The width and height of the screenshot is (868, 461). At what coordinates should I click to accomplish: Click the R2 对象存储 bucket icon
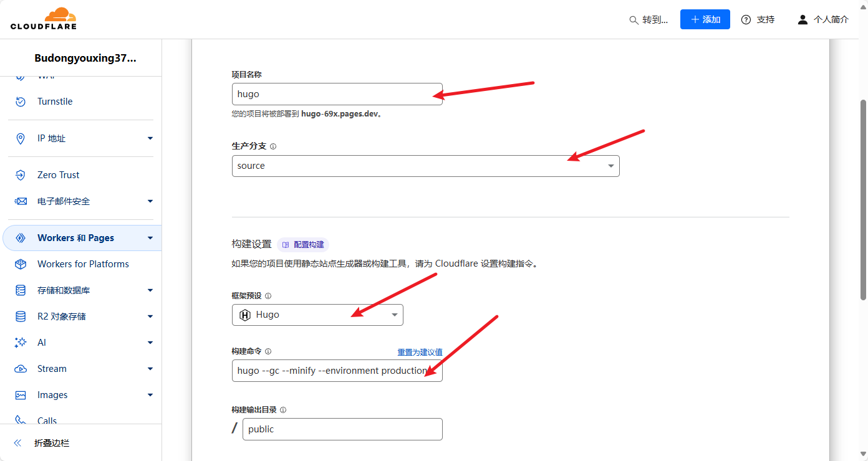[21, 316]
